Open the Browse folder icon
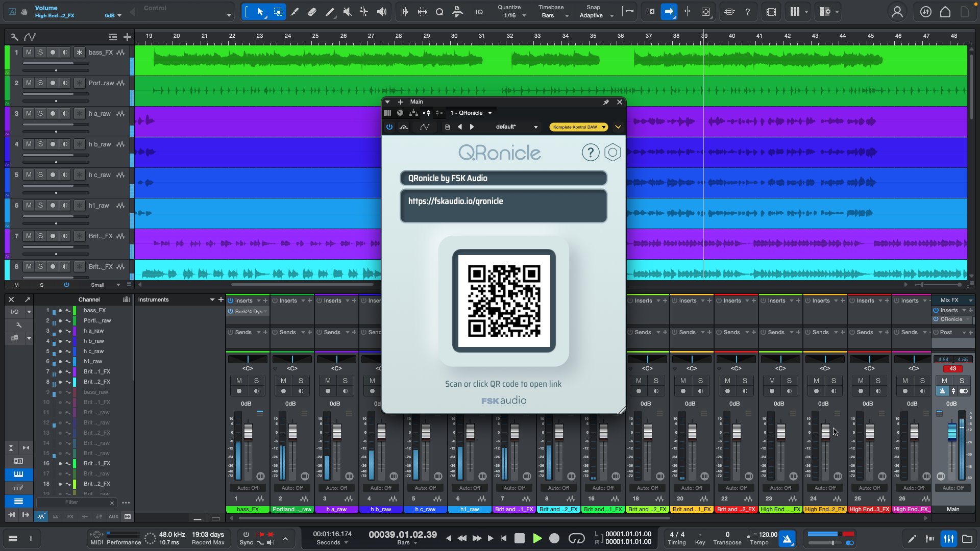Viewport: 980px width, 551px height. pos(967,538)
